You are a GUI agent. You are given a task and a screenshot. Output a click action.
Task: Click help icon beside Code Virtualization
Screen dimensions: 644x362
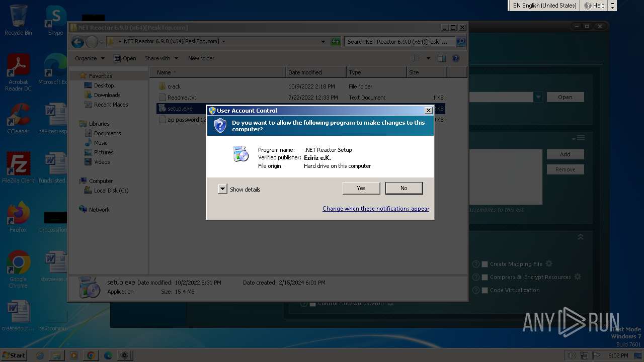475,290
